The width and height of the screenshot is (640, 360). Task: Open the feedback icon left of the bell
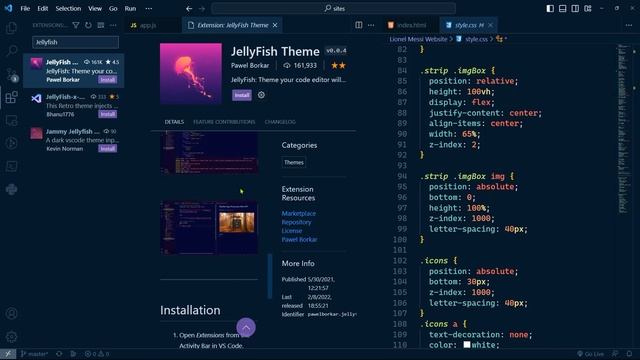(x=615, y=354)
